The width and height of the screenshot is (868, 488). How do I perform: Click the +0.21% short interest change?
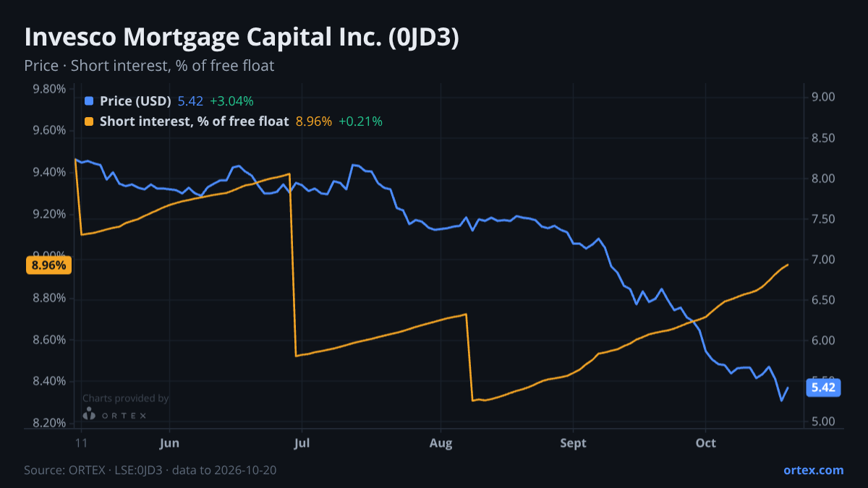360,121
